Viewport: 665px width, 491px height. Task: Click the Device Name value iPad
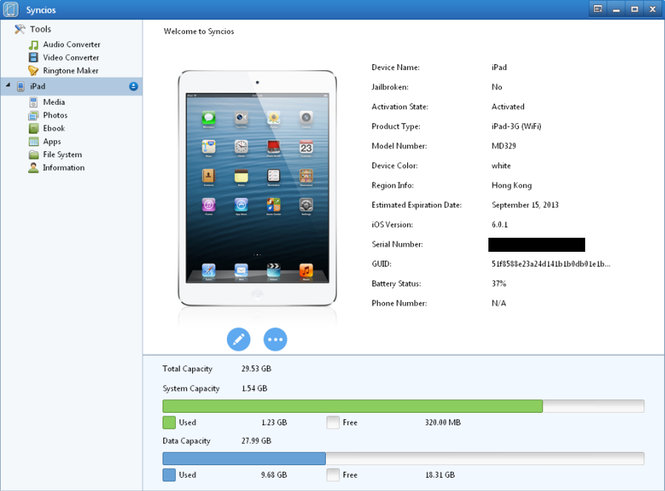(x=499, y=67)
